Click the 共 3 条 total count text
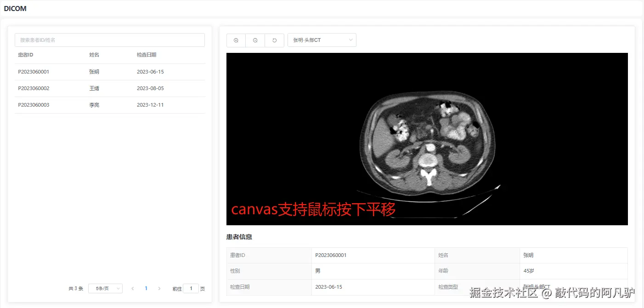 pos(76,289)
